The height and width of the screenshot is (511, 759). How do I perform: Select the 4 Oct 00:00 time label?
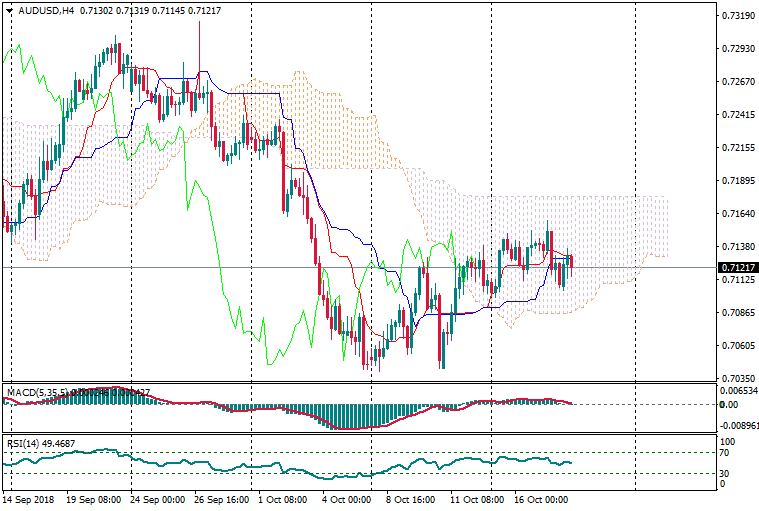(x=345, y=498)
